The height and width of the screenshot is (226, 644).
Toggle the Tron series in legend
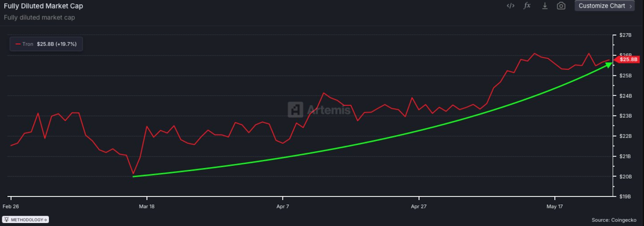tap(46, 44)
